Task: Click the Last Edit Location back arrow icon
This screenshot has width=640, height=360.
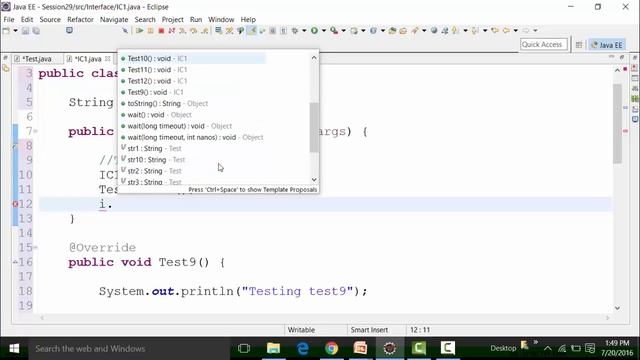Action: pyautogui.click(x=495, y=30)
